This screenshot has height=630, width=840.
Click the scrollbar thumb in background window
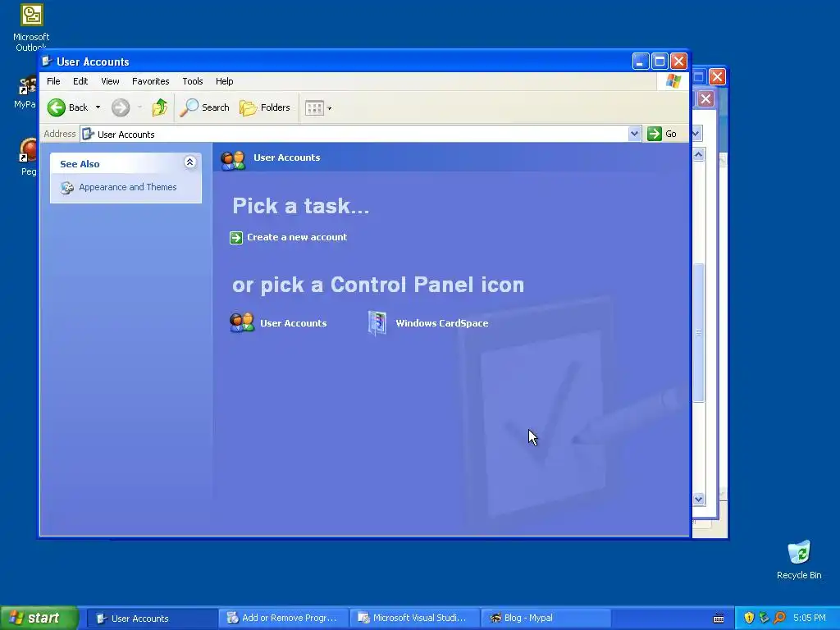click(699, 332)
